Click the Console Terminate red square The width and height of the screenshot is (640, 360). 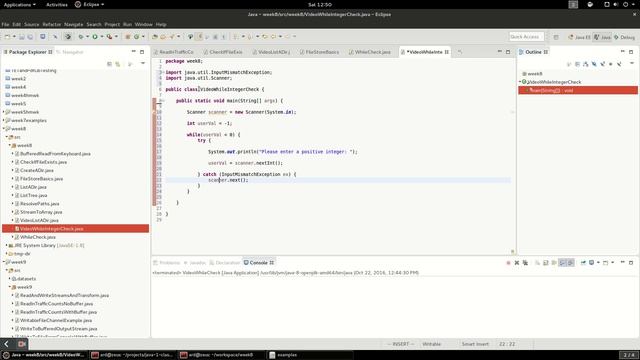click(508, 263)
